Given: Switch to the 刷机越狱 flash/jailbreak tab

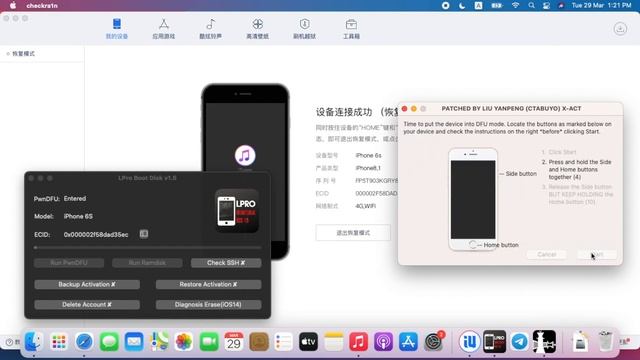Looking at the screenshot, I should click(x=304, y=29).
